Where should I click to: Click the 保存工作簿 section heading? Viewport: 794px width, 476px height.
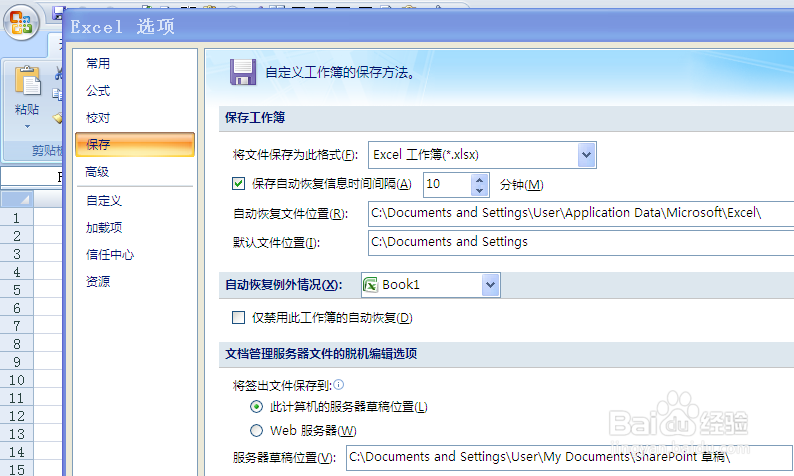pos(255,117)
